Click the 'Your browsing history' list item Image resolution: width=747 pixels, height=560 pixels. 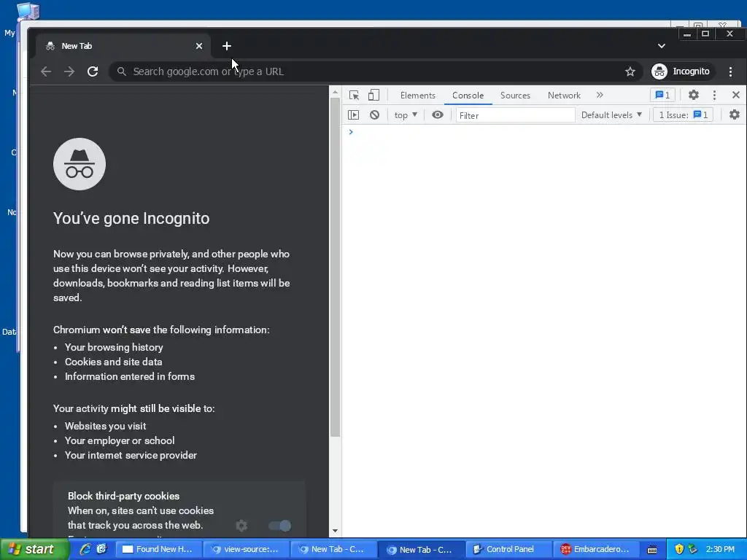(114, 347)
